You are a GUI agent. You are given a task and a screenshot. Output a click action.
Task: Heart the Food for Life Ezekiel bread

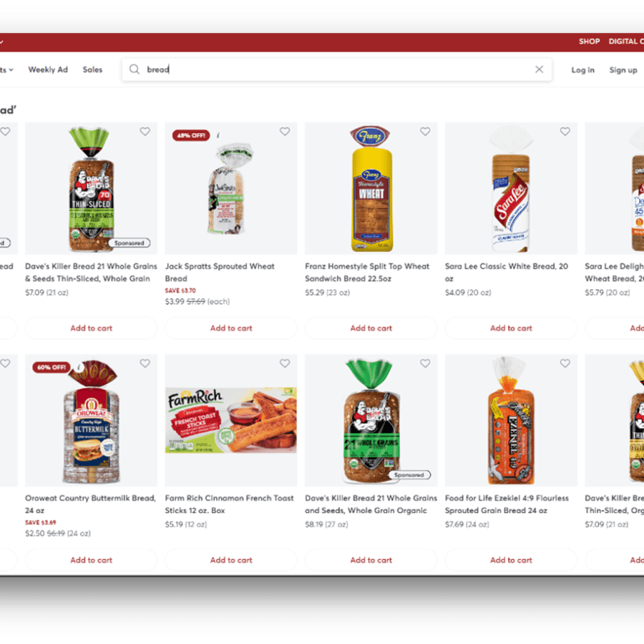565,364
